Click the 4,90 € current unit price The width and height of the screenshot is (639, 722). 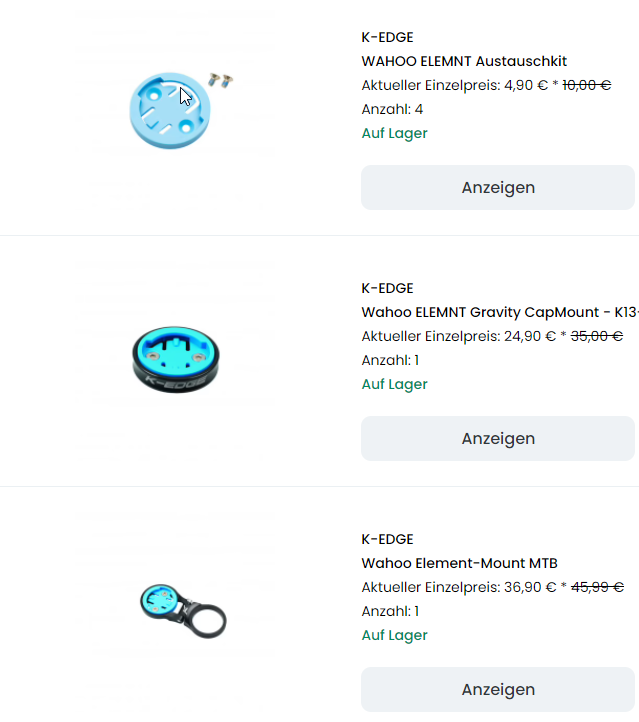pyautogui.click(x=526, y=85)
